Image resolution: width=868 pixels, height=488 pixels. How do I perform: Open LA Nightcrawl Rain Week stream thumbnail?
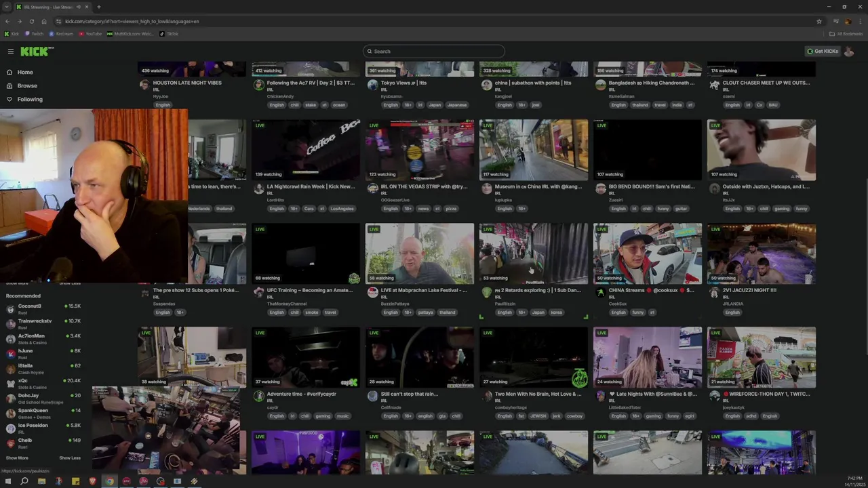coord(306,150)
